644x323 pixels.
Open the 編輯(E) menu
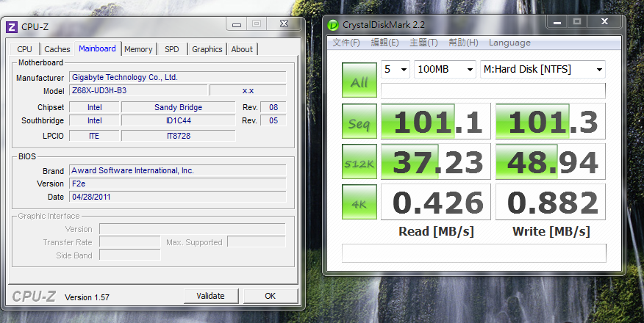tap(384, 43)
